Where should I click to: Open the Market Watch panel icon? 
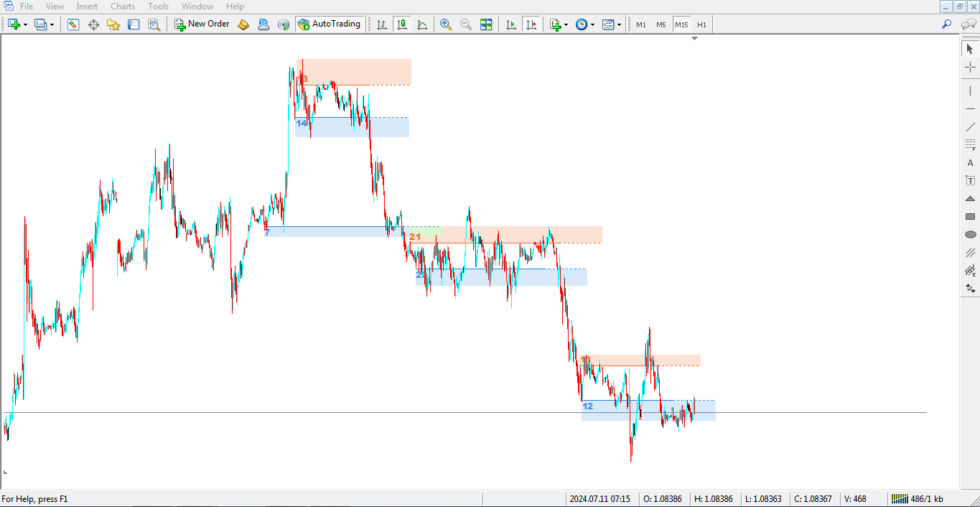pos(73,24)
